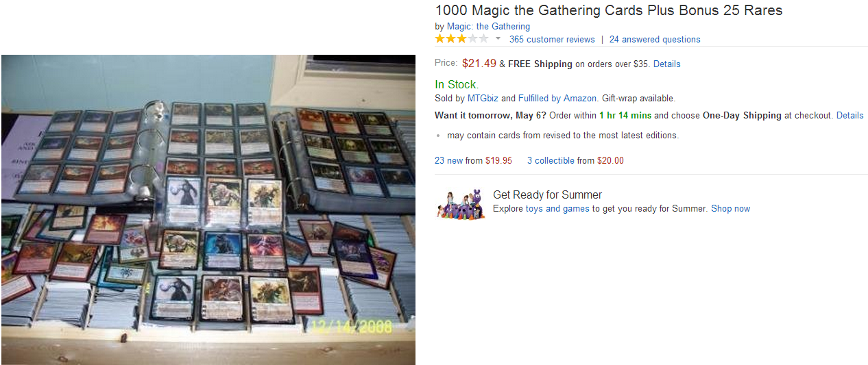Click the Fulfilled by Amazon link
Image resolution: width=868 pixels, height=365 pixels.
(557, 99)
